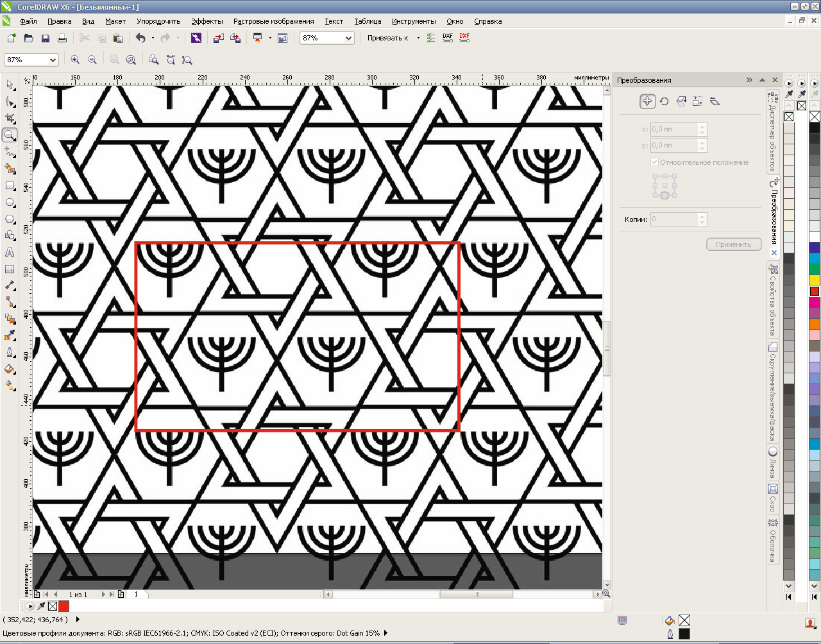The image size is (821, 644).
Task: Open the application launcher dropdown arrow
Action: click(x=270, y=38)
